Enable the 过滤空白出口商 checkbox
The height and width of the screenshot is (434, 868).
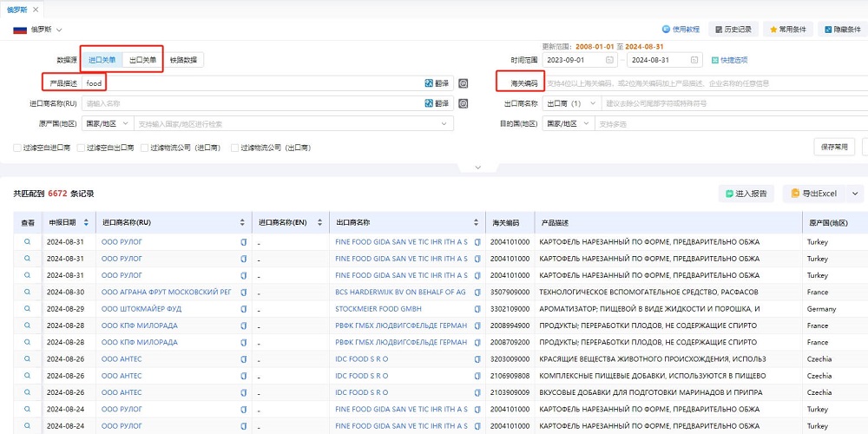click(81, 148)
